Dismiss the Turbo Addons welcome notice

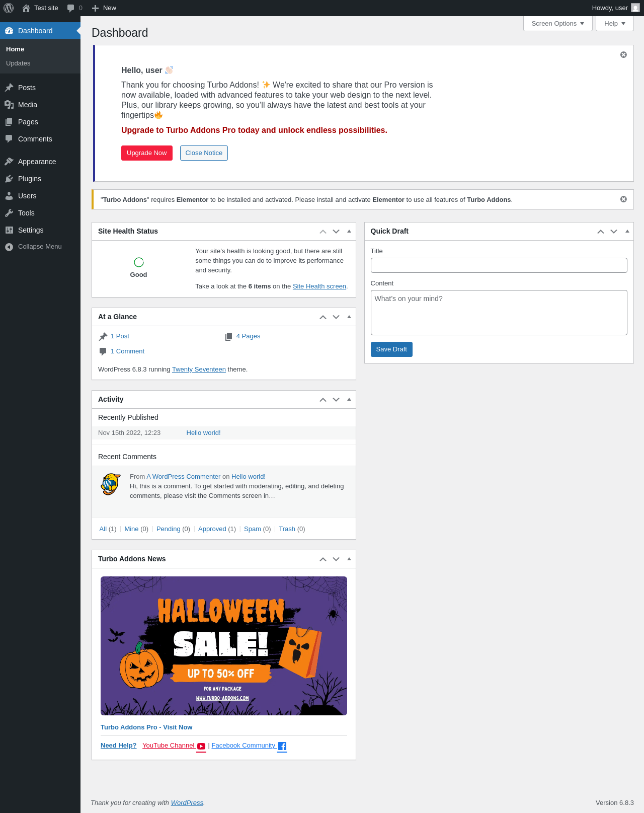623,55
